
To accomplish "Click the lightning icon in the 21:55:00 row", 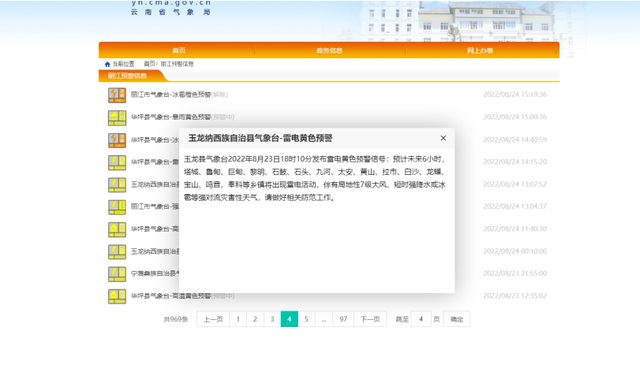I will [117, 274].
